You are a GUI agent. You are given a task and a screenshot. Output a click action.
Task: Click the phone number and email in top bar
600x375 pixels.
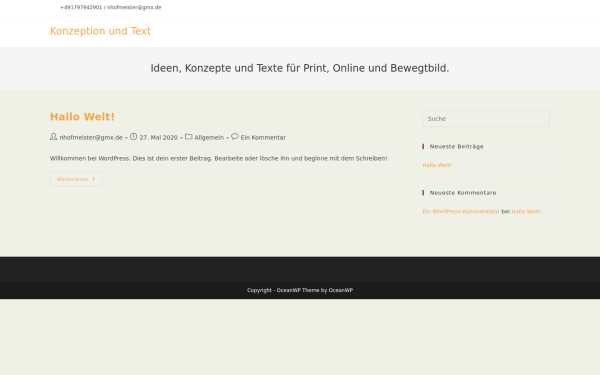[x=111, y=7]
